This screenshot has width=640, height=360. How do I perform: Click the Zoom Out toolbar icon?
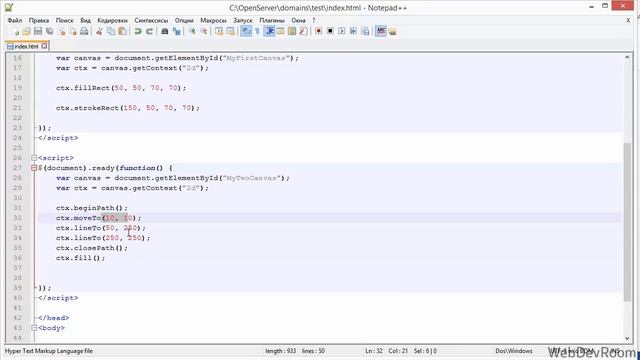[x=203, y=31]
